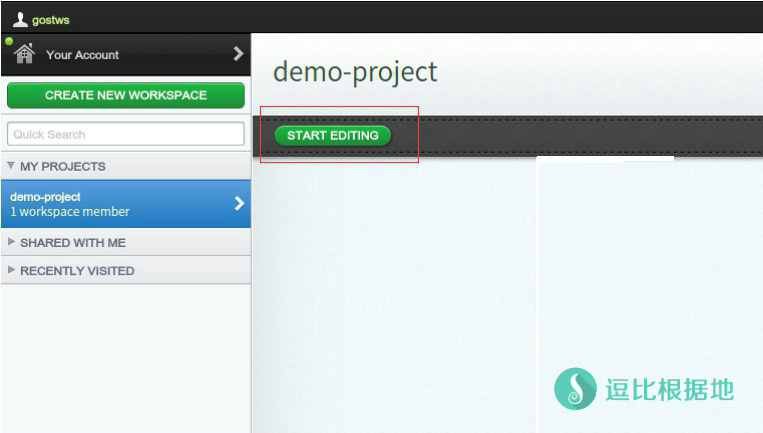Viewport: 763px width, 433px height.
Task: Click the user avatar icon beside gostws
Action: 20,19
